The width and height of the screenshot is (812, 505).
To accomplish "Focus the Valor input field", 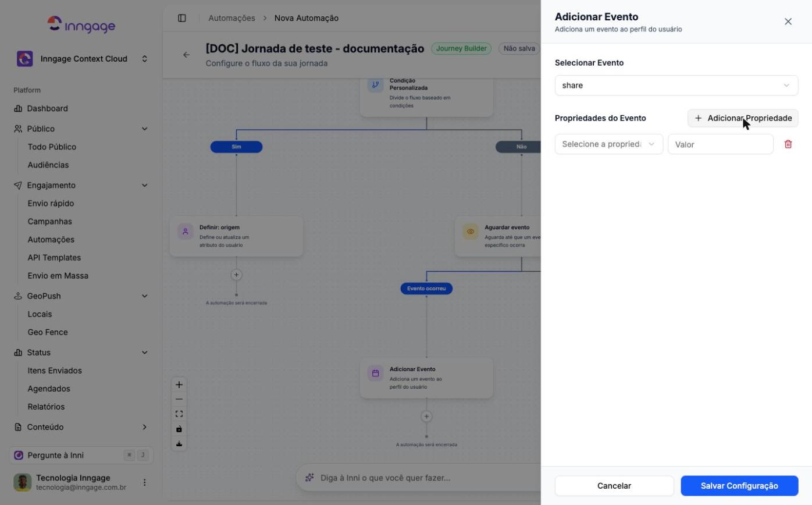I will pos(721,144).
